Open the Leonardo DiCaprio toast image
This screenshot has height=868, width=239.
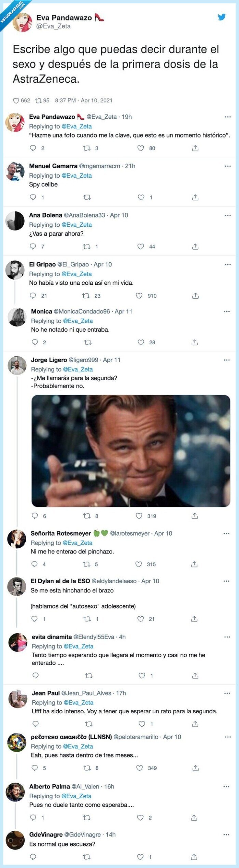(131, 451)
